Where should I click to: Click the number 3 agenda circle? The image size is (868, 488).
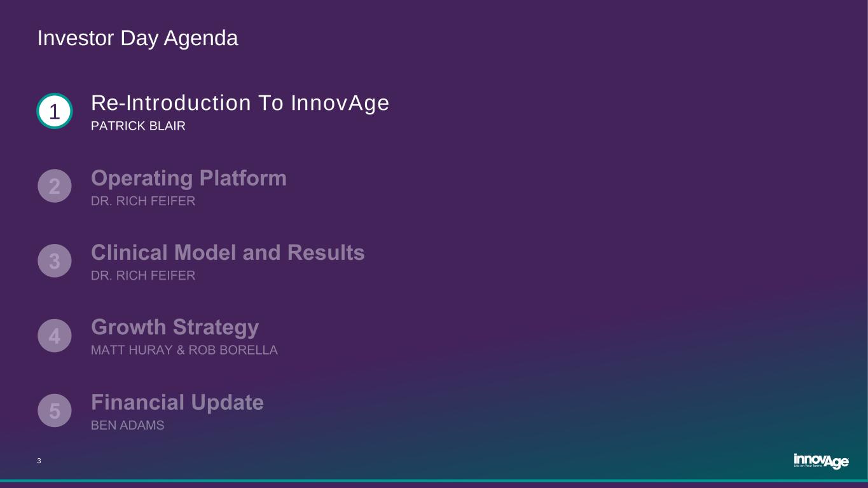55,261
